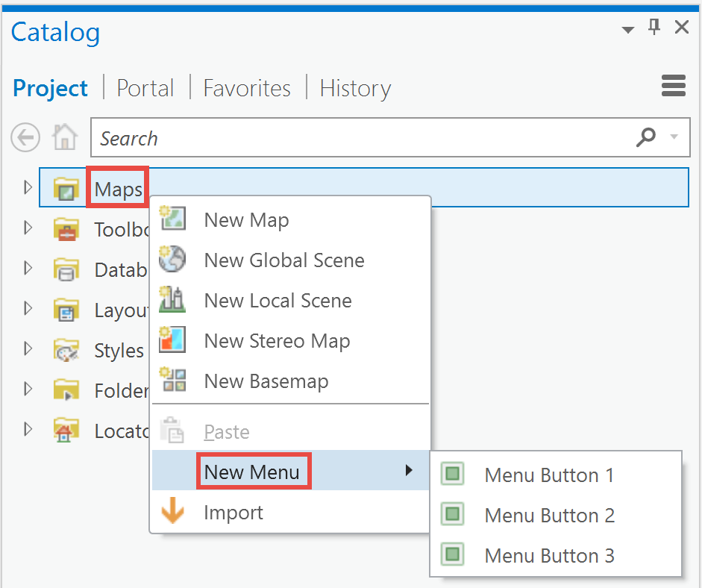Click the orange Import arrow icon

tap(173, 511)
